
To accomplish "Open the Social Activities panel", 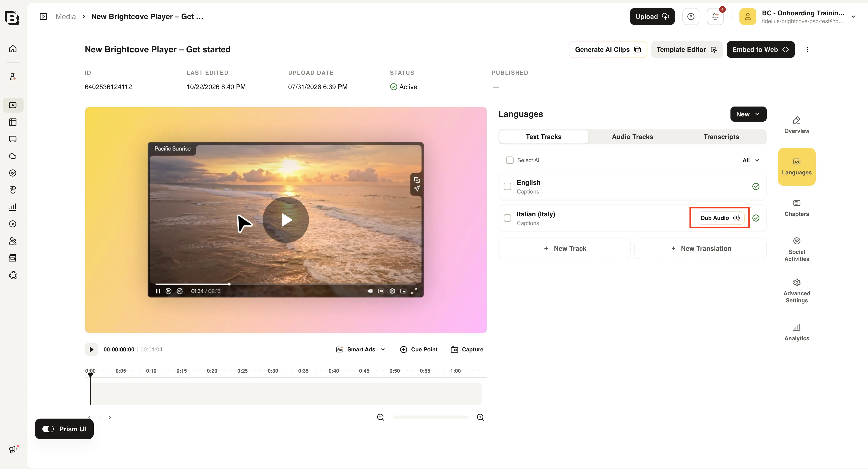I will point(797,250).
